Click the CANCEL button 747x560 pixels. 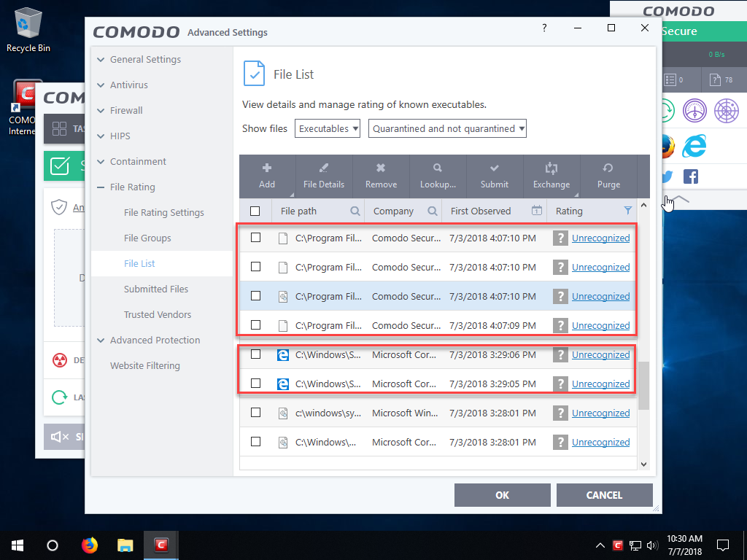tap(604, 495)
